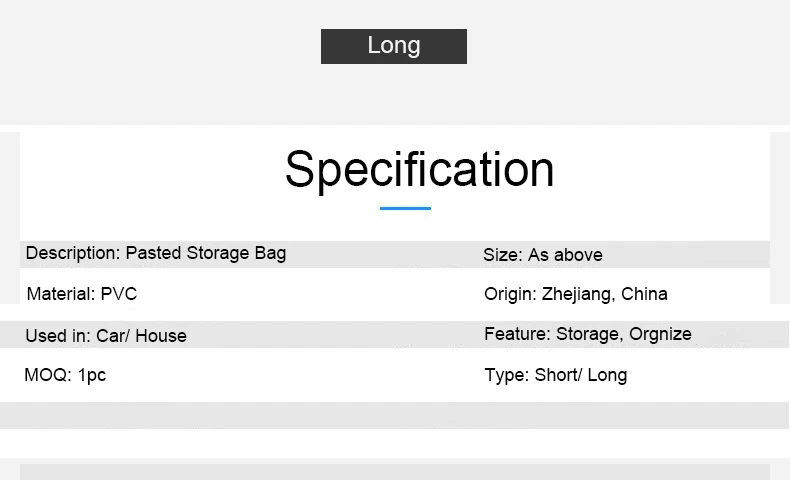Click the 'Description:' field label
Screen dimensions: 790x480
[x=73, y=253]
